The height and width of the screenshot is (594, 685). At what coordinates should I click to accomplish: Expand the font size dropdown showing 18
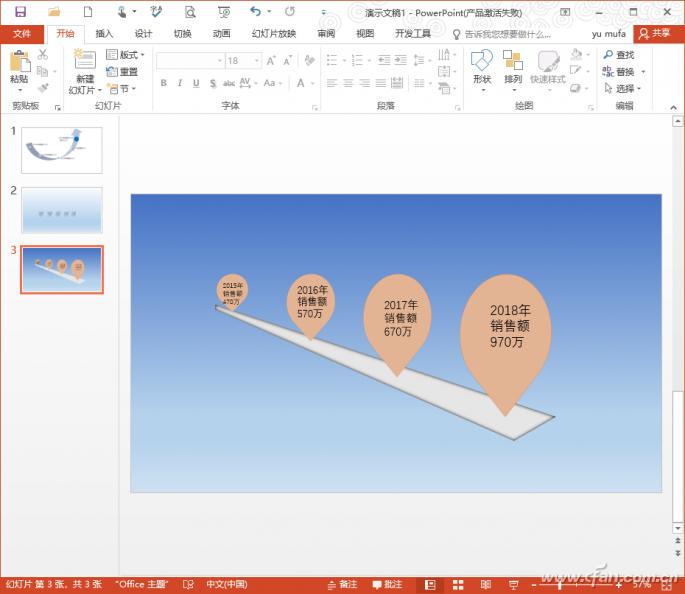257,61
